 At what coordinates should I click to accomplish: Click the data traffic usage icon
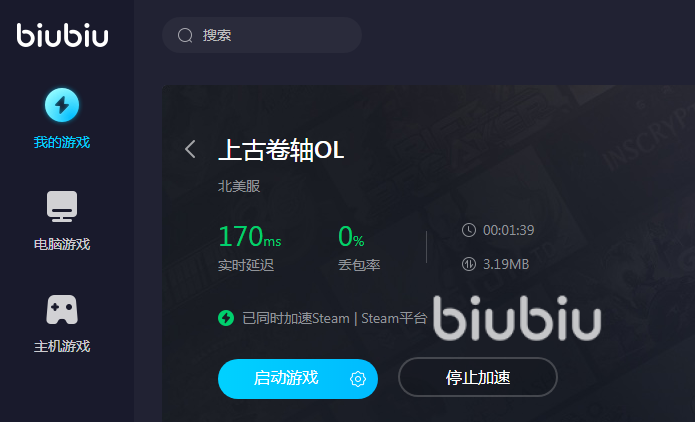click(x=469, y=264)
